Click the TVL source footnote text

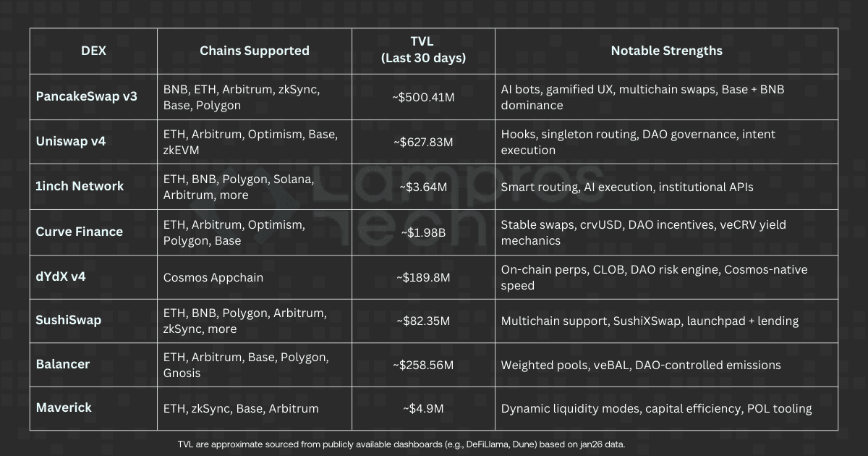point(401,444)
